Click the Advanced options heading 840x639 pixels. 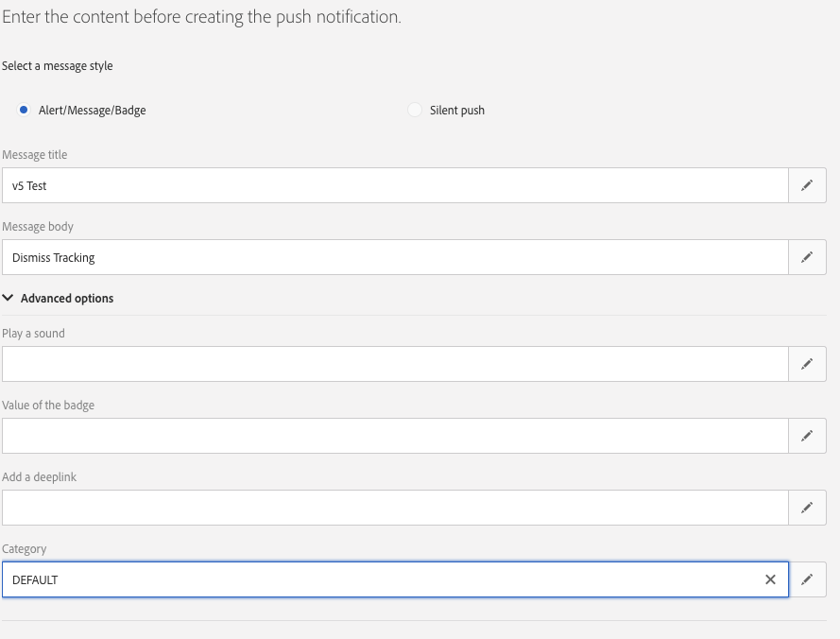(x=67, y=299)
